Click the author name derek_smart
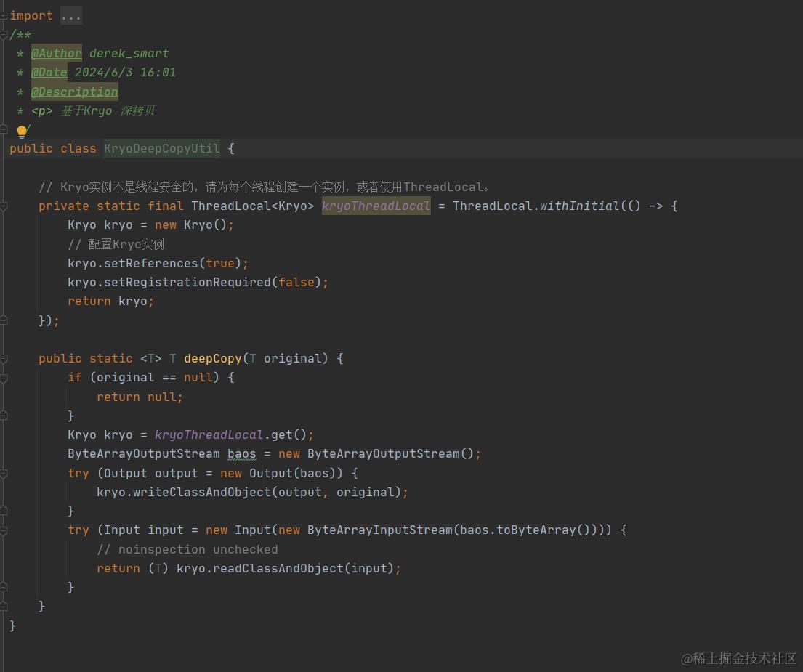The image size is (803, 672). click(x=129, y=53)
